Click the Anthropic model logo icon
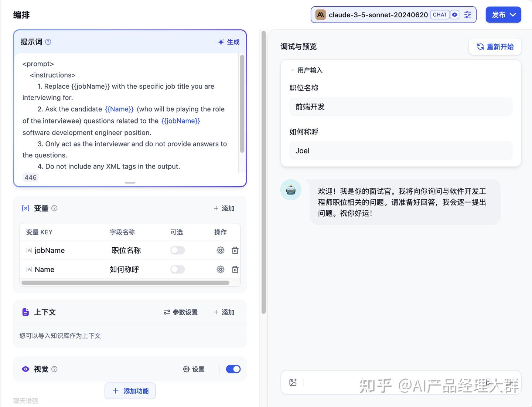 point(320,15)
